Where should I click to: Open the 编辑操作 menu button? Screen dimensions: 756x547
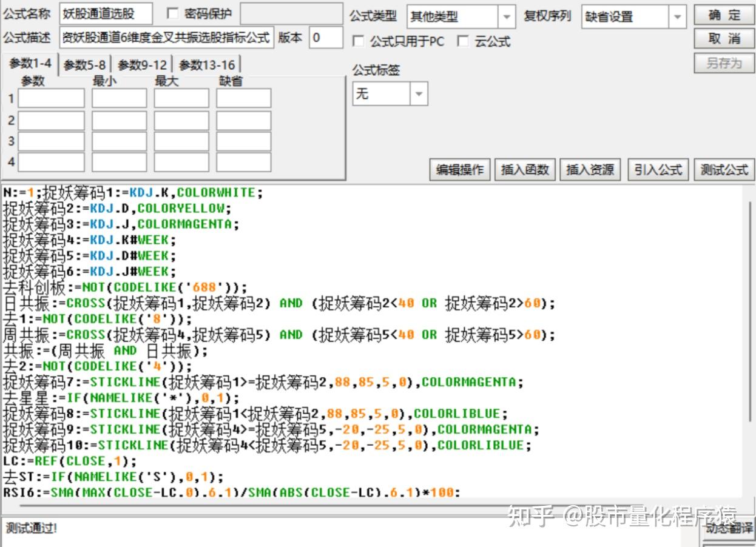point(460,170)
